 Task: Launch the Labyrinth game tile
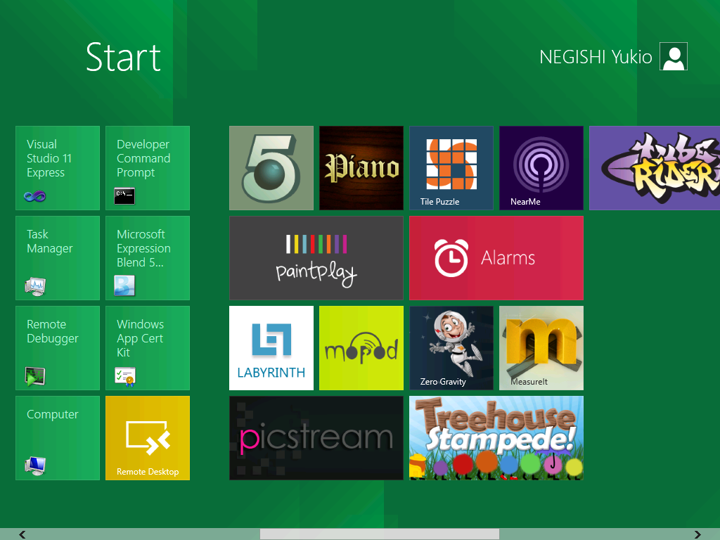[271, 348]
